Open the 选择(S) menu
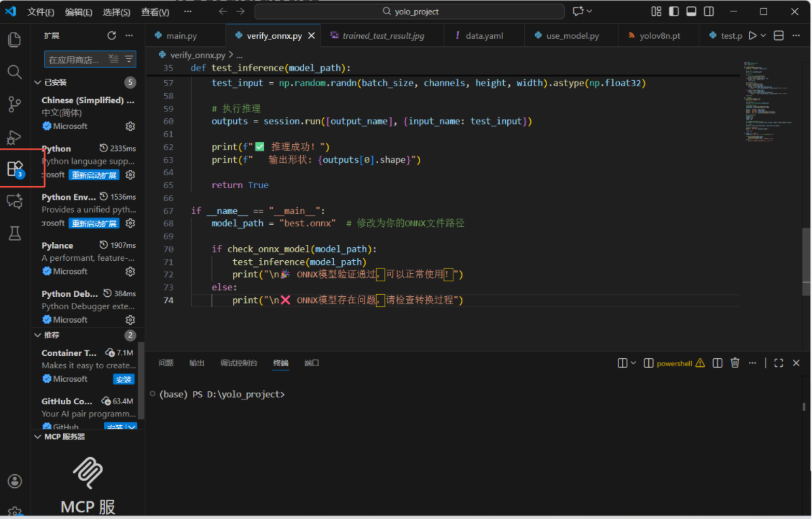Viewport: 812px width, 519px height. pyautogui.click(x=117, y=12)
